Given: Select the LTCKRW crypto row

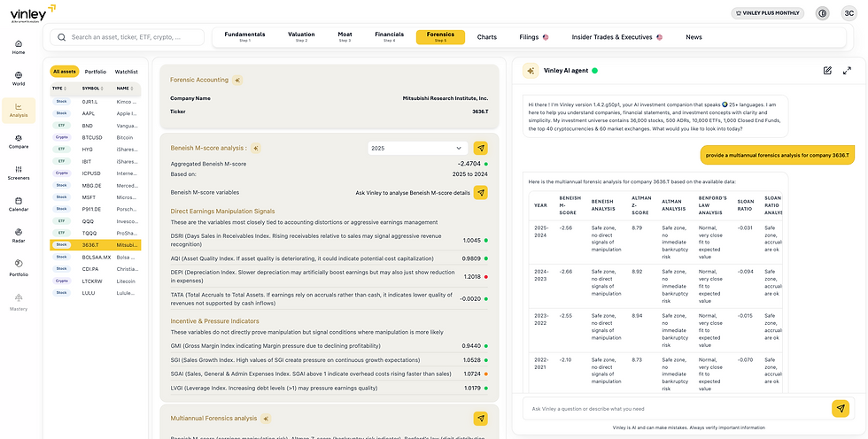Looking at the screenshot, I should tap(96, 281).
